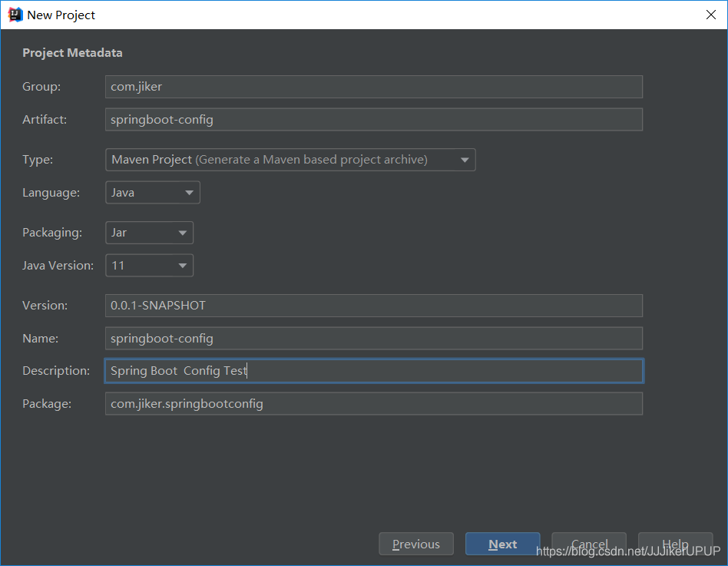728x566 pixels.
Task: Click the Version field with 0.0.1-SNAPSHOT
Action: coord(374,306)
